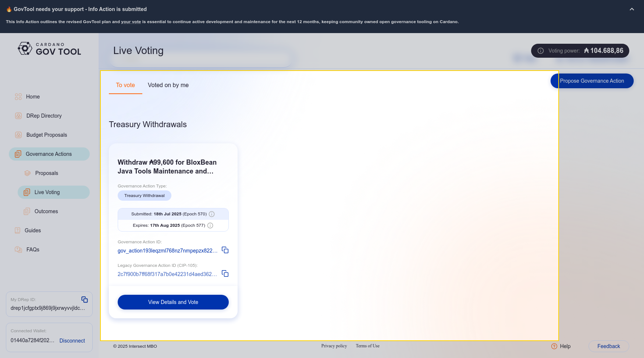The width and height of the screenshot is (644, 358).
Task: Collapse the GovTool support banner
Action: [x=632, y=9]
